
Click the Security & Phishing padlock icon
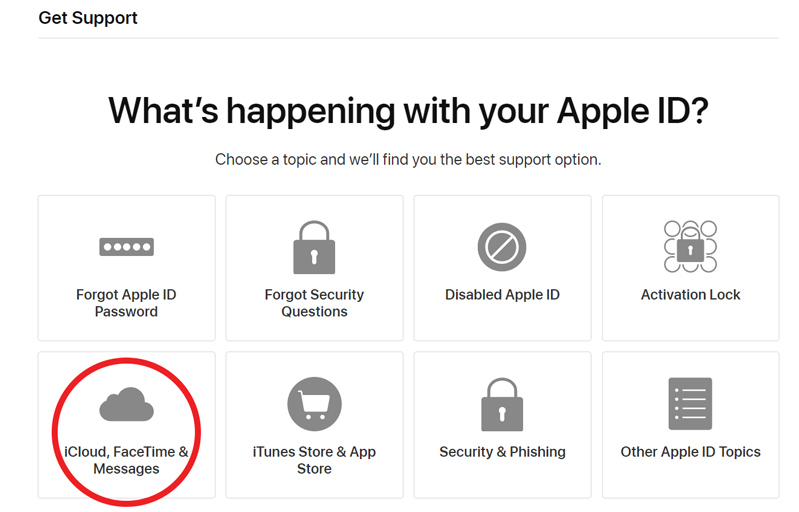click(502, 404)
